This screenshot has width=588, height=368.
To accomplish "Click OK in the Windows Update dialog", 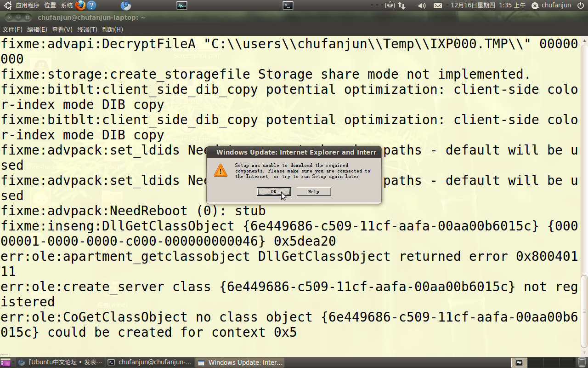I will 274,191.
